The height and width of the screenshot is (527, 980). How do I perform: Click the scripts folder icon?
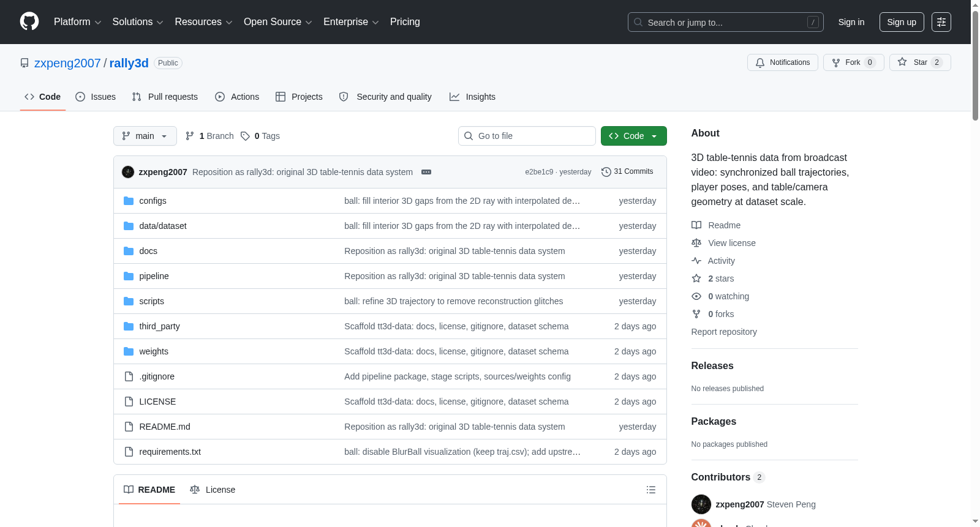tap(129, 301)
